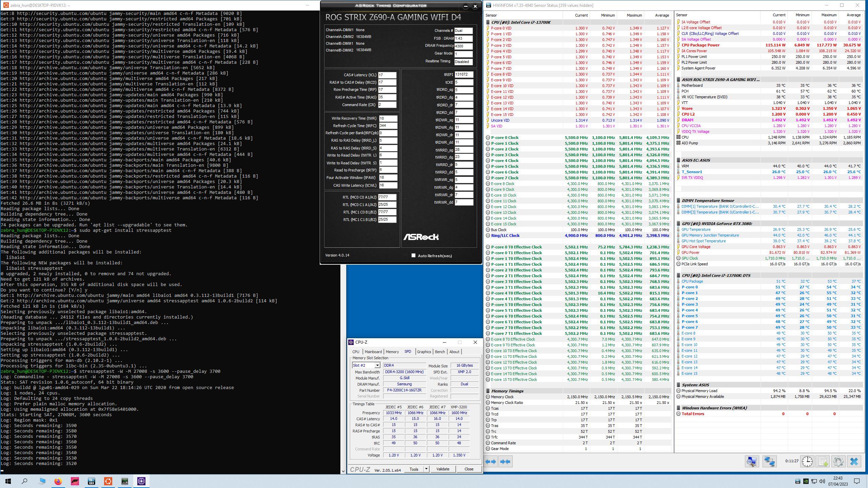
Task: Collapse ASUS ROG STRIX Z690-A sensor group
Action: click(678, 80)
